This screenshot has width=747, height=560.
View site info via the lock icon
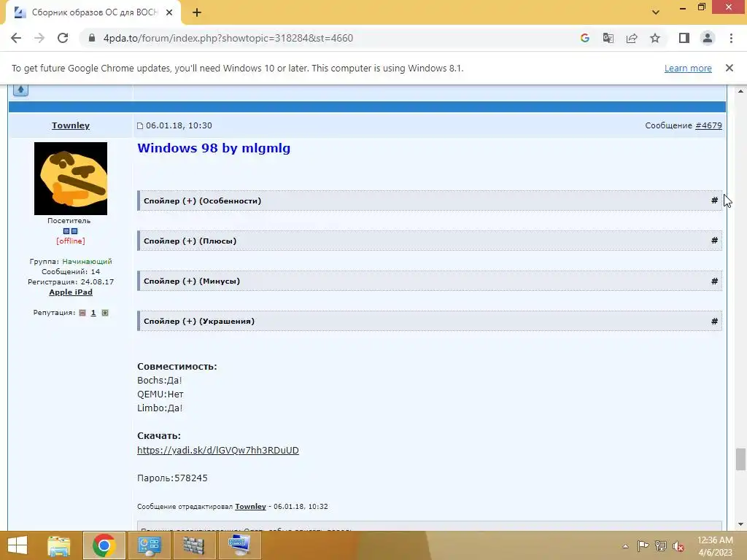[92, 38]
